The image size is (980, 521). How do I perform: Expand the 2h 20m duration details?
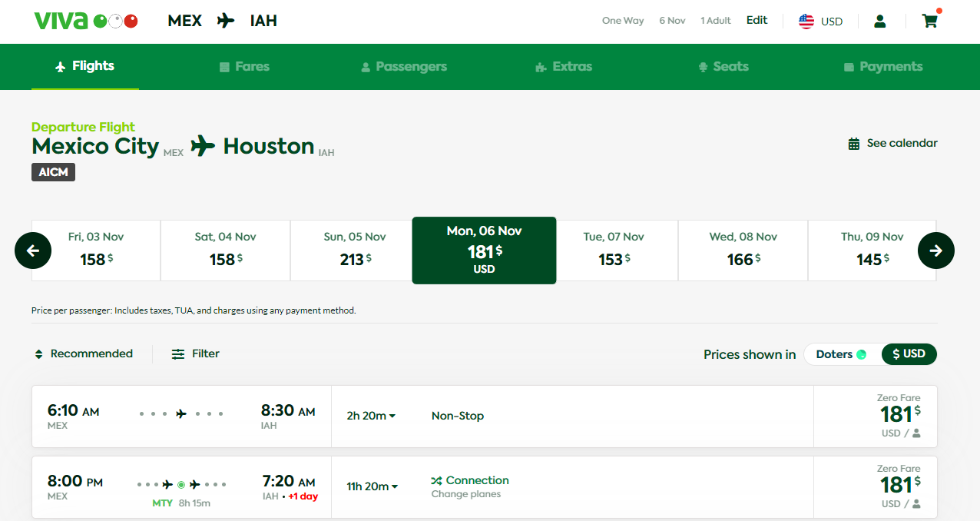pos(371,416)
